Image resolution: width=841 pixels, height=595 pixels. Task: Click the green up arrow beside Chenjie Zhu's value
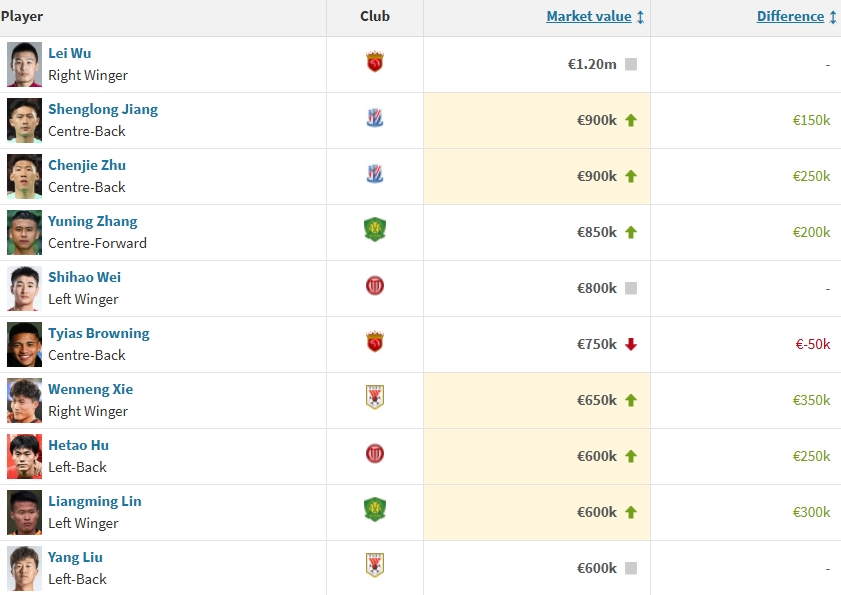tap(631, 176)
